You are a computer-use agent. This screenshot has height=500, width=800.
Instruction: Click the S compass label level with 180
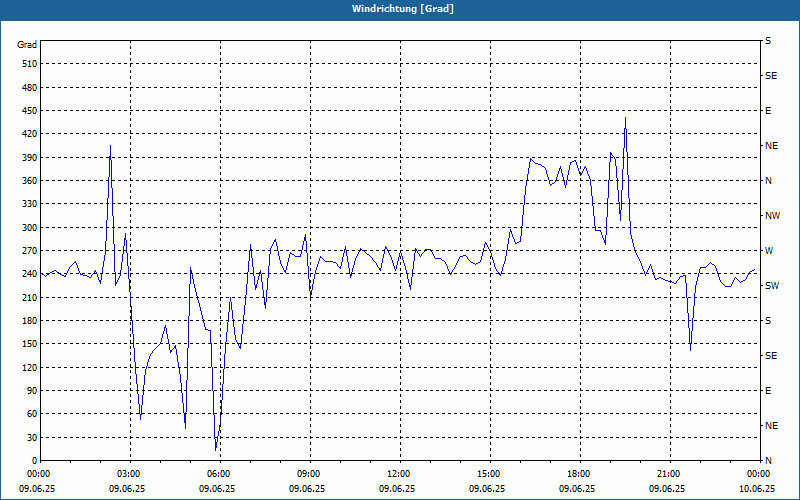pos(768,321)
